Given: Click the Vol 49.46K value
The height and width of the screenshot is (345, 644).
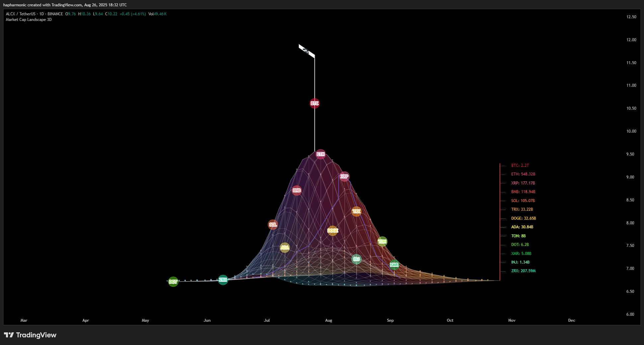Looking at the screenshot, I should click(x=157, y=14).
